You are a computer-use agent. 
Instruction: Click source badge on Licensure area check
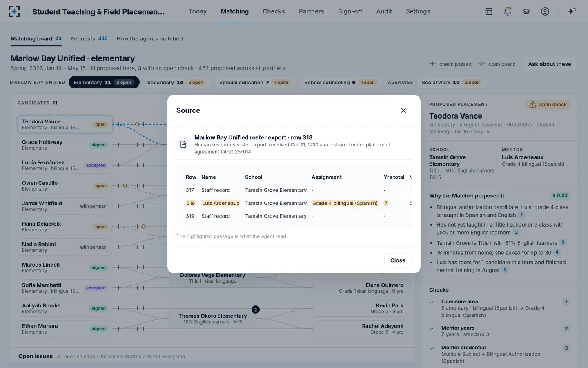(566, 302)
